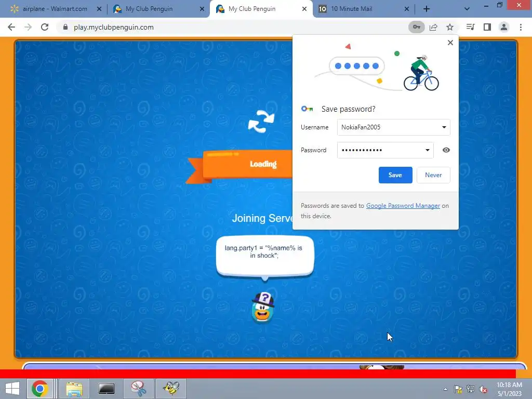Click the penguin mascot with question hat
Viewport: 532px width, 399px height.
click(263, 308)
